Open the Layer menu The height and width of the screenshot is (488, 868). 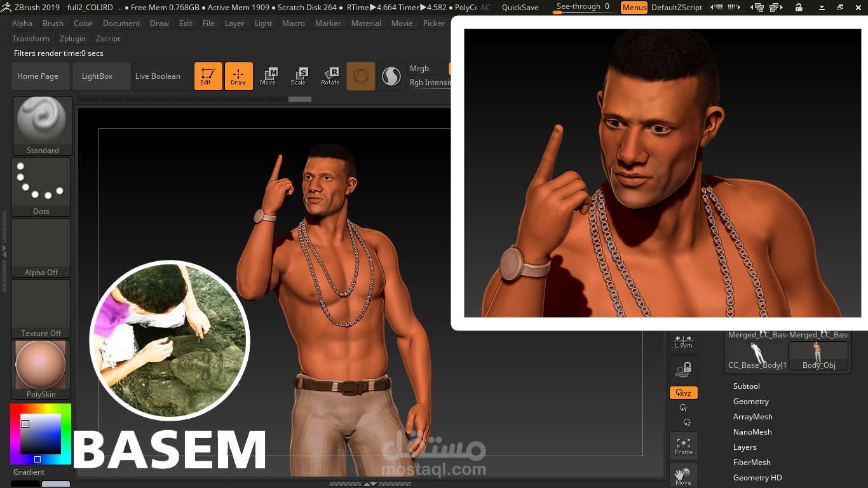tap(234, 24)
